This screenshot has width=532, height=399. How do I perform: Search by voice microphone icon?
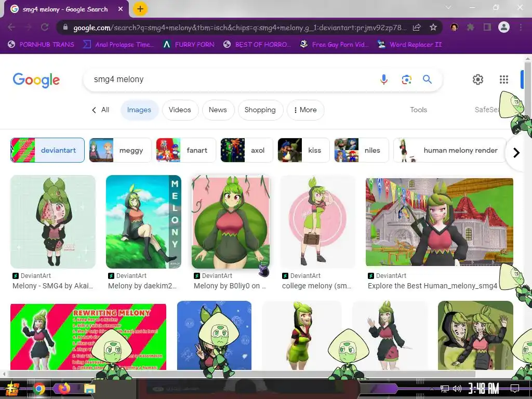point(384,79)
